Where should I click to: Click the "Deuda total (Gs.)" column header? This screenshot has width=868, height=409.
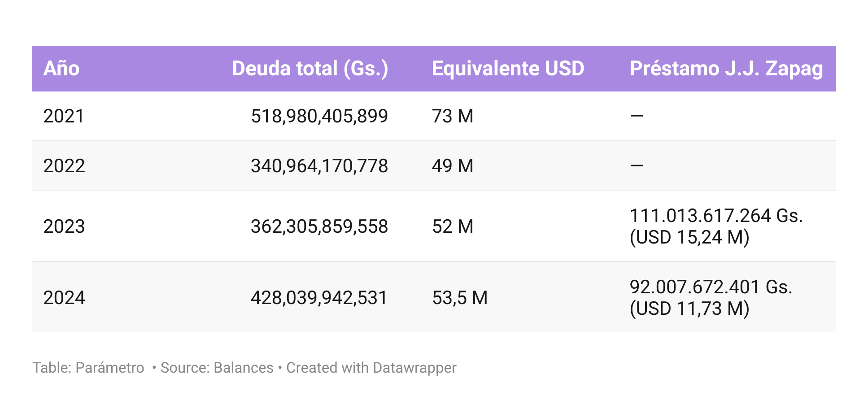pos(310,69)
